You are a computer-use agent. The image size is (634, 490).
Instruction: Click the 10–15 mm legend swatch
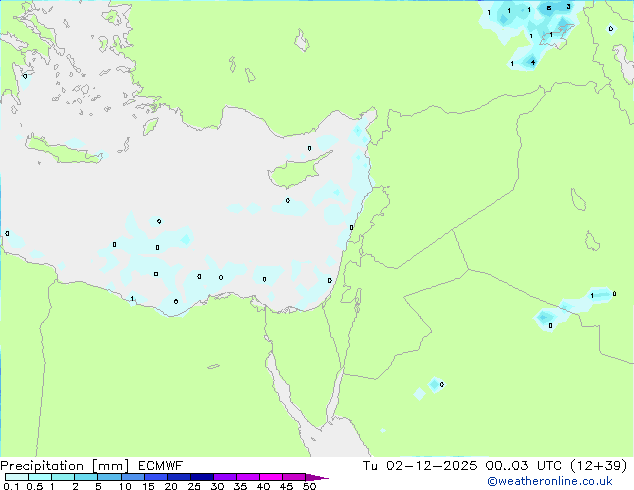132,477
